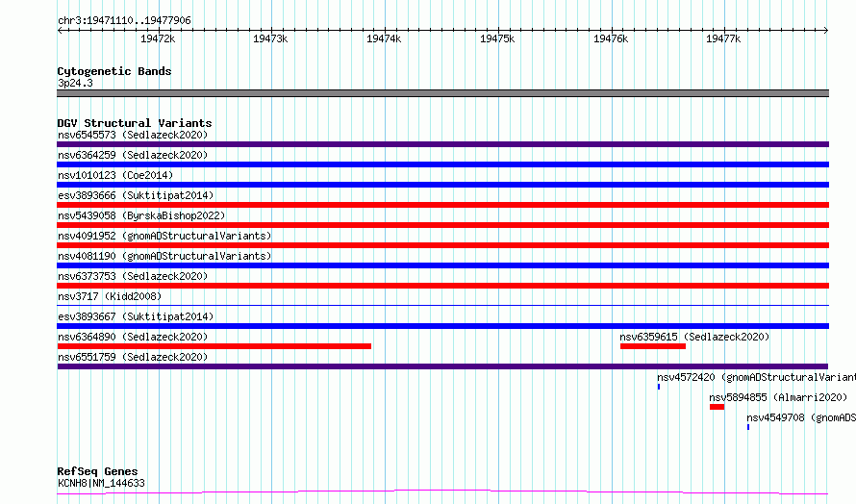Click the nsv6545573 (Sedlazeck2020) variant label

tap(133, 135)
